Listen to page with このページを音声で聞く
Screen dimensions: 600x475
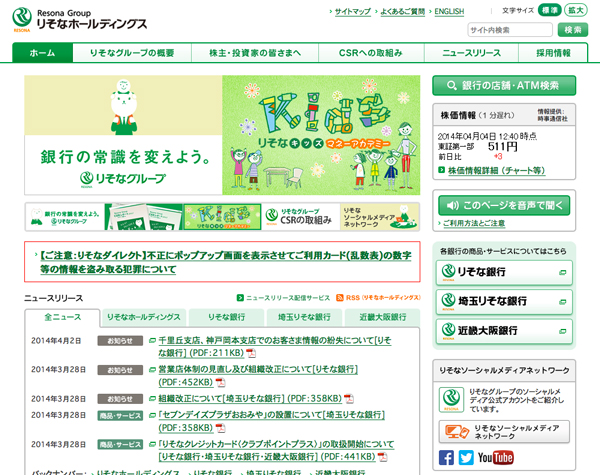coord(504,205)
